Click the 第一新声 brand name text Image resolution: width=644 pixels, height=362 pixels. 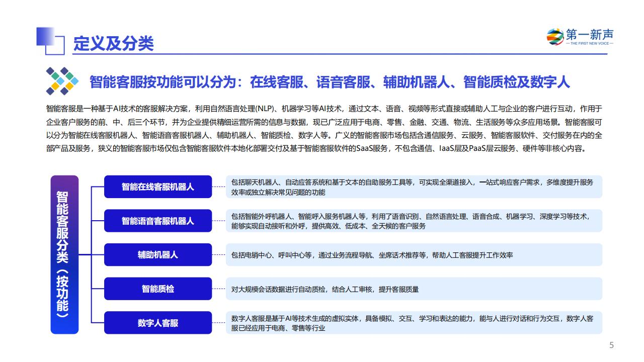(x=590, y=34)
